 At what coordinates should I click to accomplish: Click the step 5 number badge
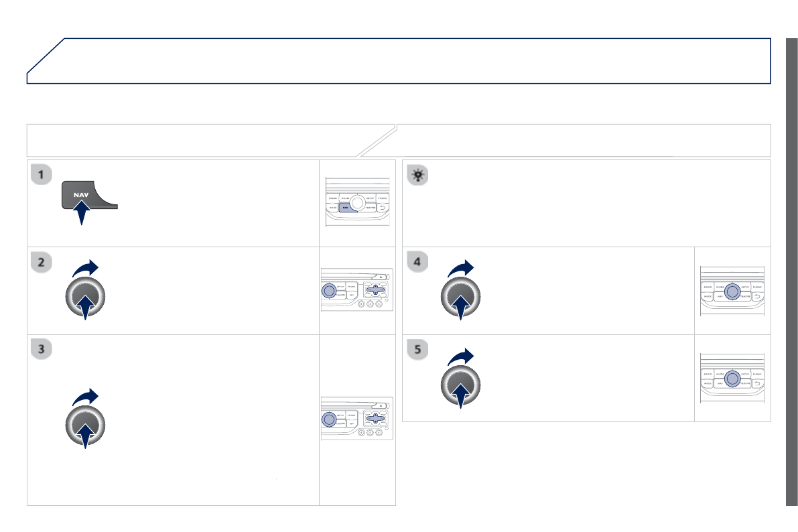417,350
